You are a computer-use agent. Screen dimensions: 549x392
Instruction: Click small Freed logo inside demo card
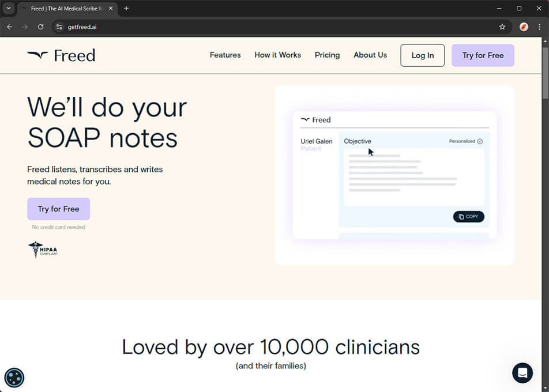pos(315,120)
